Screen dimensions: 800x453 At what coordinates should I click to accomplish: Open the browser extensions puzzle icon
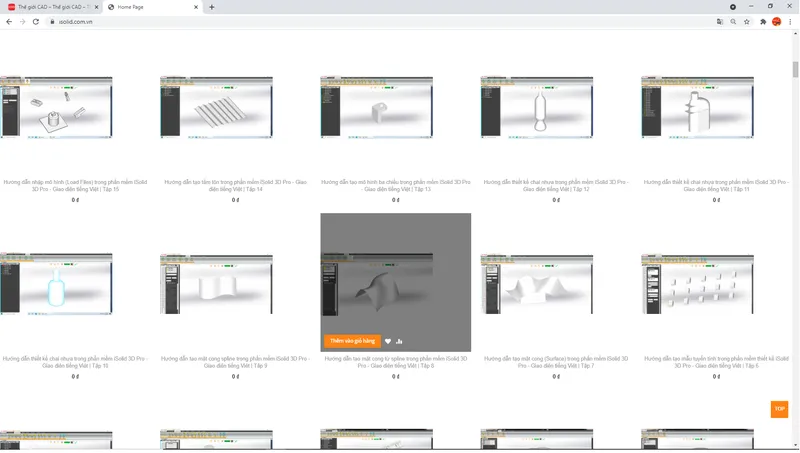tap(763, 22)
